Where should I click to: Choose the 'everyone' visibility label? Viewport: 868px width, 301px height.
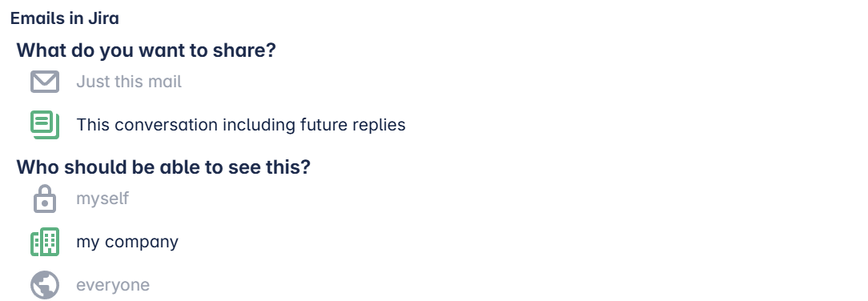pyautogui.click(x=113, y=285)
